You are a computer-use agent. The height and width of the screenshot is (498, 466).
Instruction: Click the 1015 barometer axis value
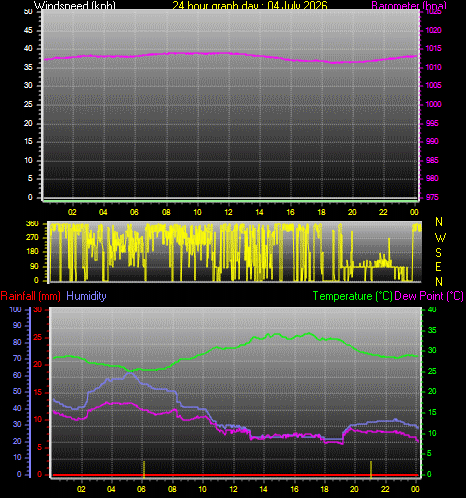point(433,48)
